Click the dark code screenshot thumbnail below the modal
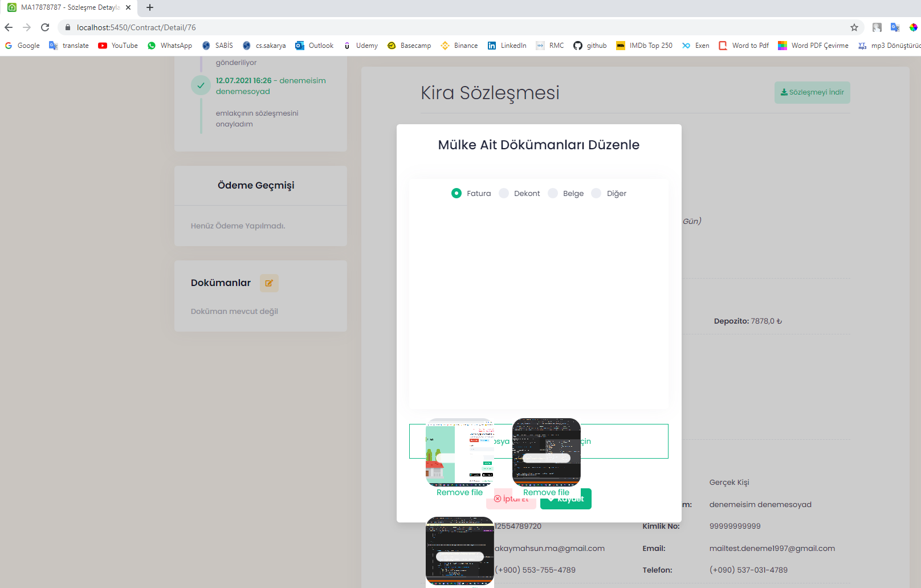The image size is (921, 588). (x=459, y=550)
